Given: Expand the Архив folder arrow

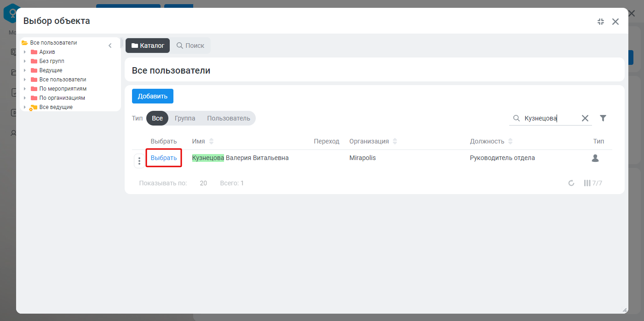Looking at the screenshot, I should coord(25,52).
